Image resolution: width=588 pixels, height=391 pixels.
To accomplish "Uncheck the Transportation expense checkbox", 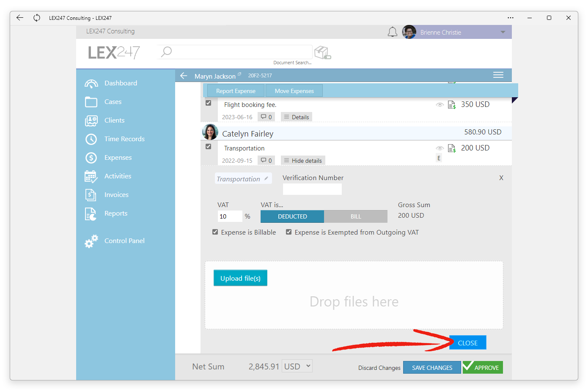I will point(208,146).
